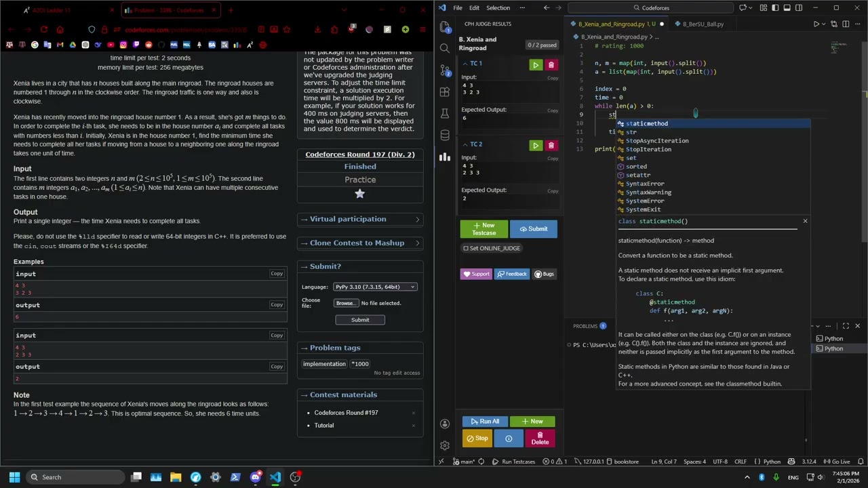
Task: Open the run options dropdown arrow in the editor
Action: [x=825, y=24]
